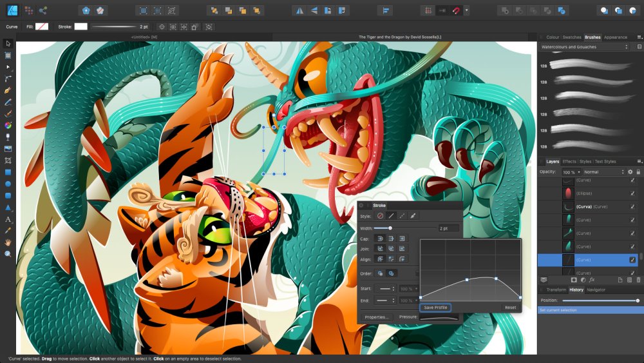
Task: Select the Artistic Text tool
Action: 8,219
